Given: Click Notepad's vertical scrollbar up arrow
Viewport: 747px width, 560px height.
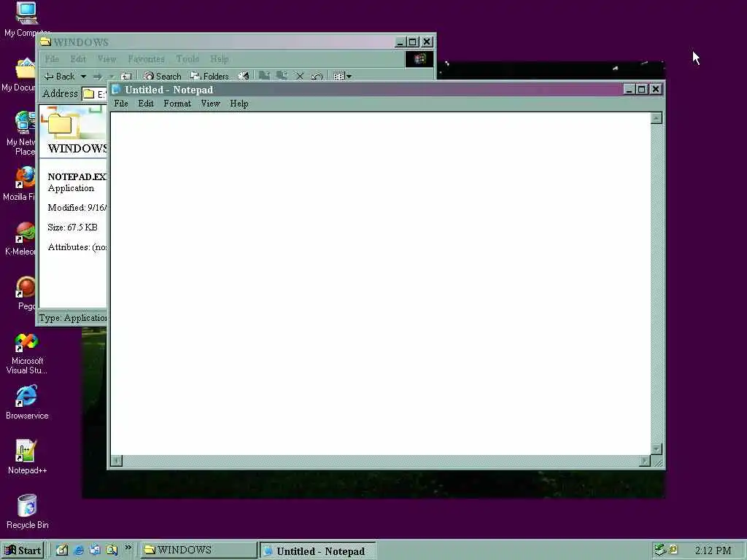Looking at the screenshot, I should (x=657, y=118).
